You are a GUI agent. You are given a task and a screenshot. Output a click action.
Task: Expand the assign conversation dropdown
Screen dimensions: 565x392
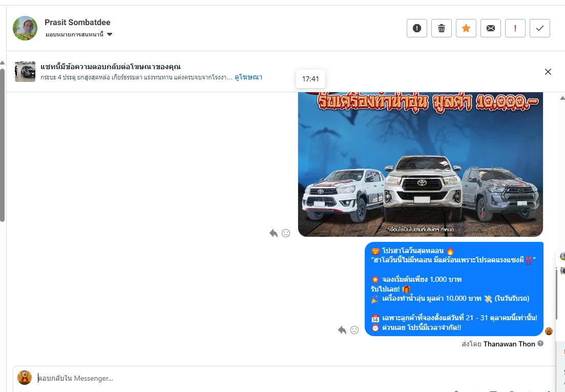pyautogui.click(x=79, y=34)
